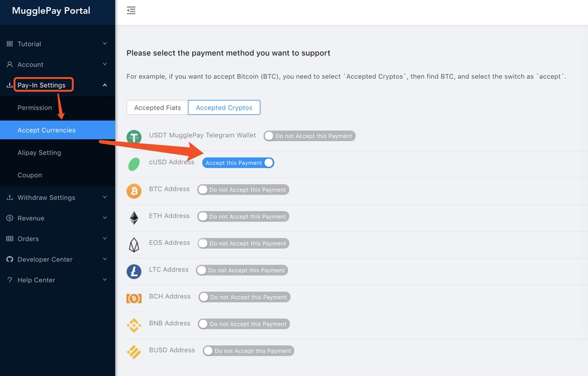Open the Alipay Setting page

(39, 153)
